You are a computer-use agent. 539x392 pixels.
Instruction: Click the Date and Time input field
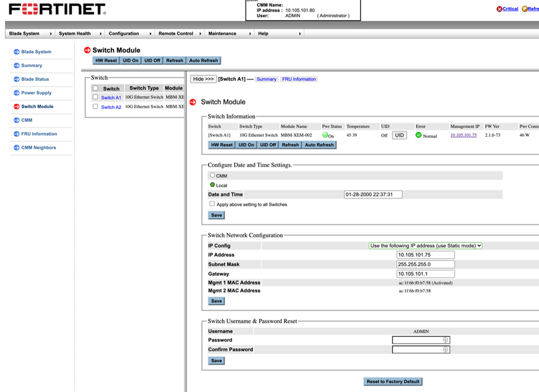(372, 194)
